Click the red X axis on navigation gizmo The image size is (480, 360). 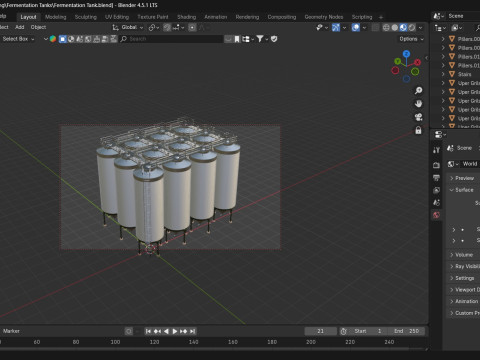point(417,62)
